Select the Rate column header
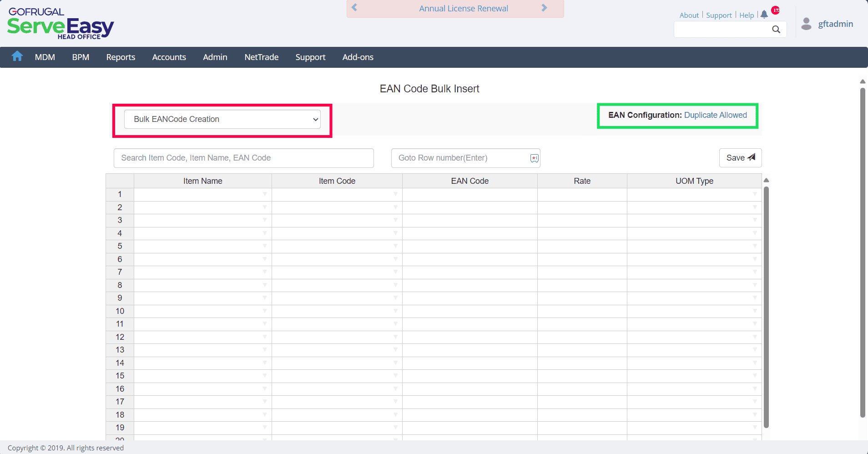The image size is (868, 454). point(582,181)
